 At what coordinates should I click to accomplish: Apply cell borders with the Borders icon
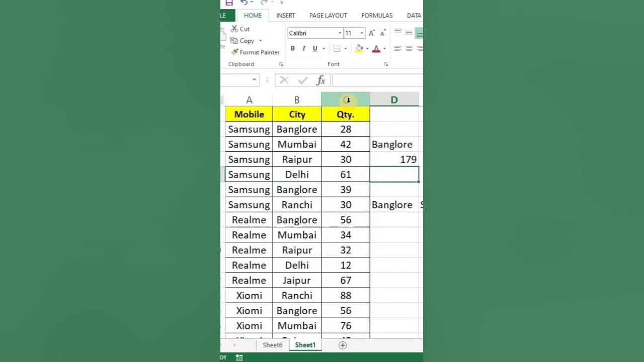coord(337,49)
